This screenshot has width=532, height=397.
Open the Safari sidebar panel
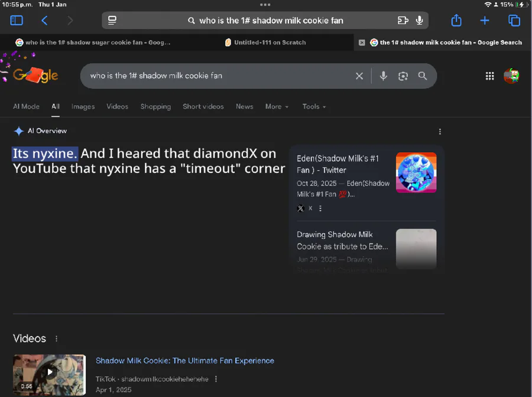point(17,20)
